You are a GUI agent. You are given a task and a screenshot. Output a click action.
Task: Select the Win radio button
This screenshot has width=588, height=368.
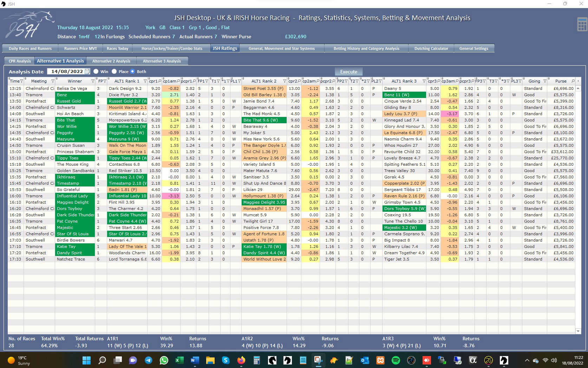[96, 71]
